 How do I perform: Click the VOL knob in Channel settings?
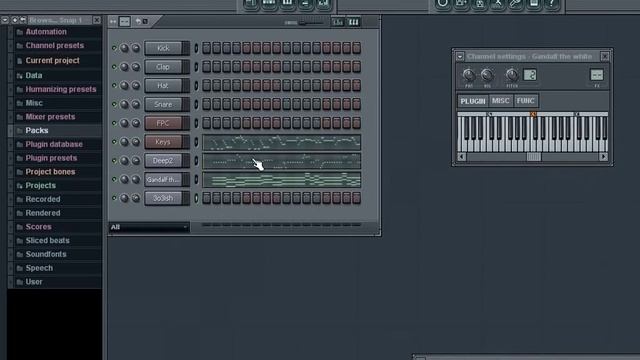point(487,75)
